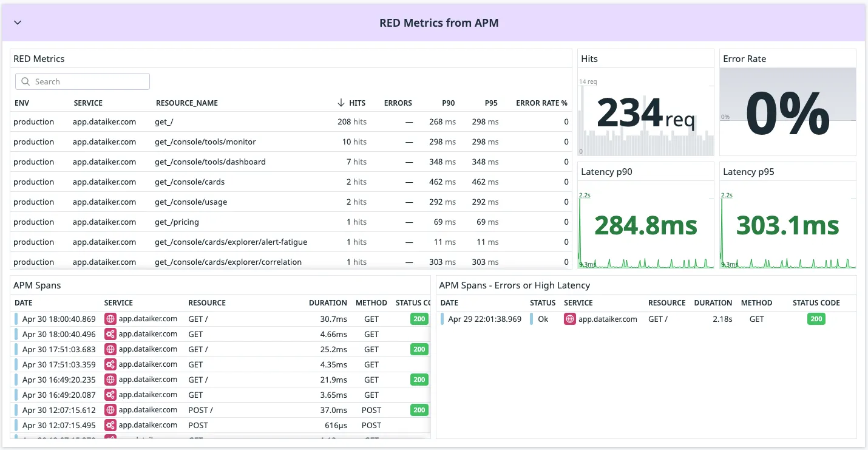Screen dimensions: 868x450
Task: Collapse the RED Metrics from APM section
Action: tap(18, 22)
